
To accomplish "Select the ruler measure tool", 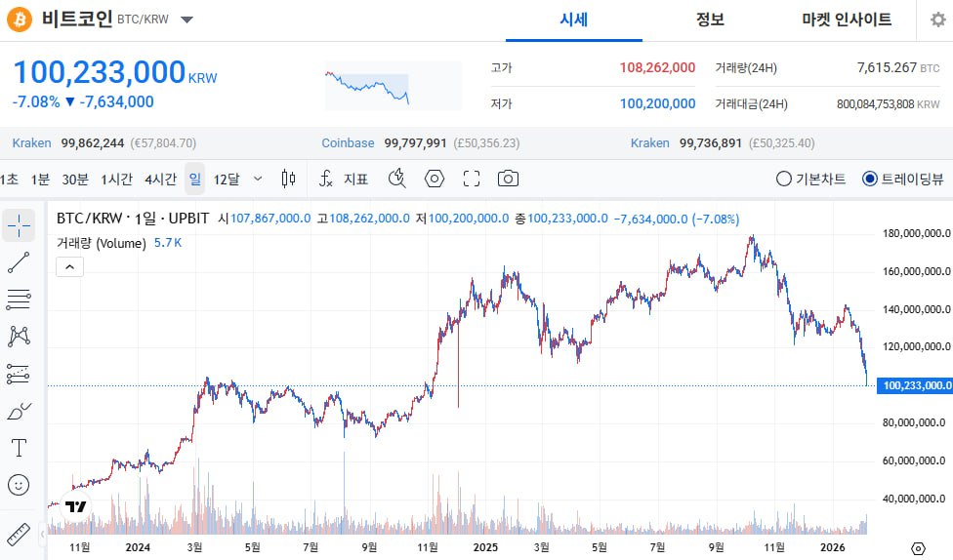I will click(19, 534).
